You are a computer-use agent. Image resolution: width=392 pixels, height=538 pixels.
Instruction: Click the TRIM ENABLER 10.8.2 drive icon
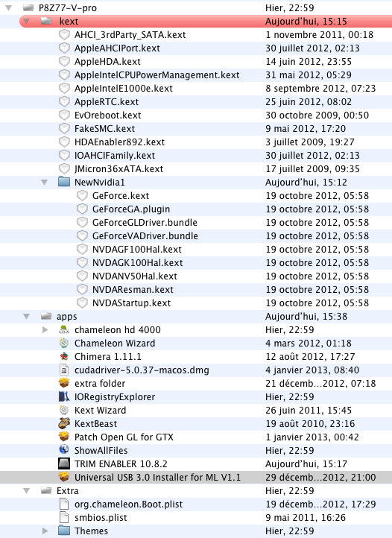pyautogui.click(x=64, y=464)
